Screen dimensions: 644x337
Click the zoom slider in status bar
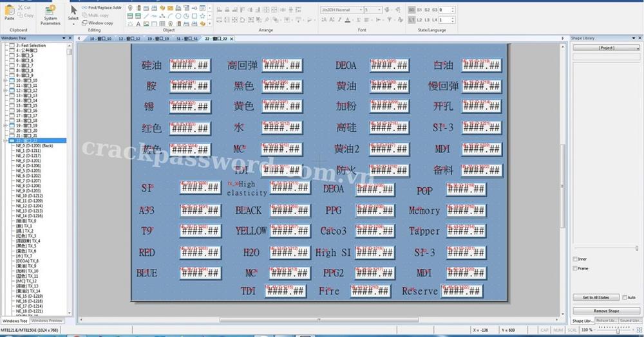click(617, 330)
